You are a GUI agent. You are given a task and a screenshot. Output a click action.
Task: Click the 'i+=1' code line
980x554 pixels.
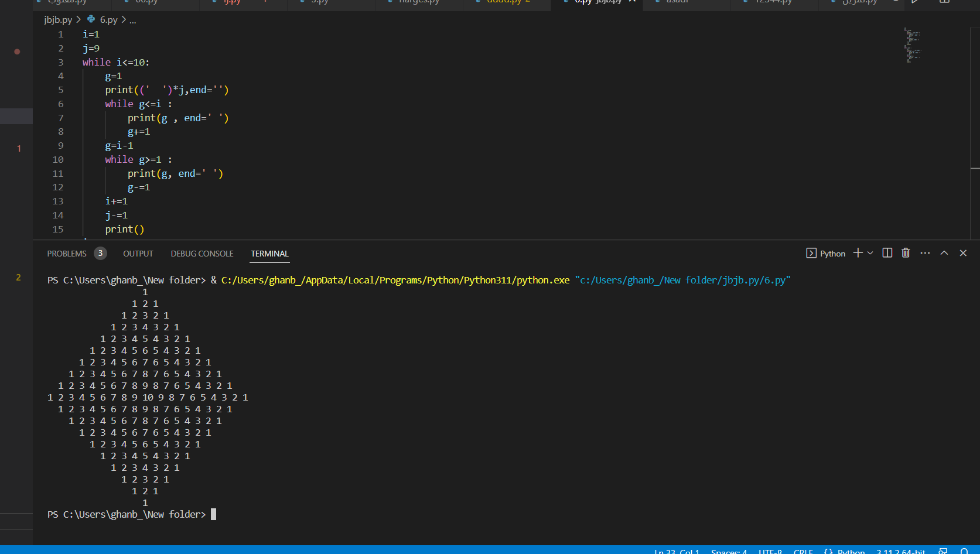116,201
